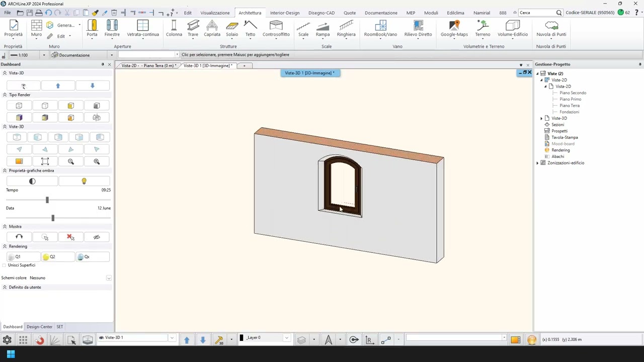644x362 pixels.
Task: Toggle the light bulb sun button
Action: [84, 181]
